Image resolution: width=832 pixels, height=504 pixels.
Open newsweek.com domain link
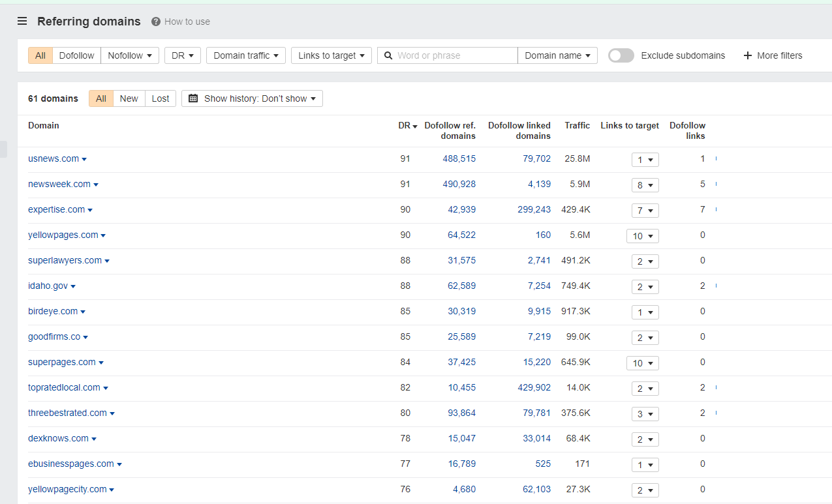[59, 184]
